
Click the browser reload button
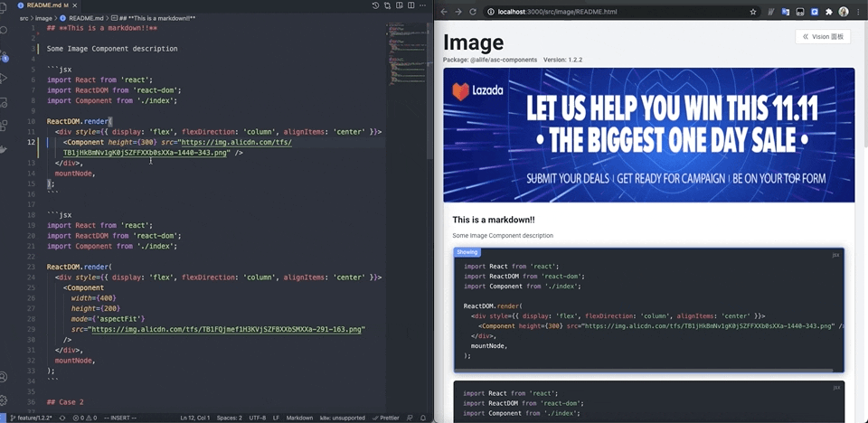tap(473, 12)
